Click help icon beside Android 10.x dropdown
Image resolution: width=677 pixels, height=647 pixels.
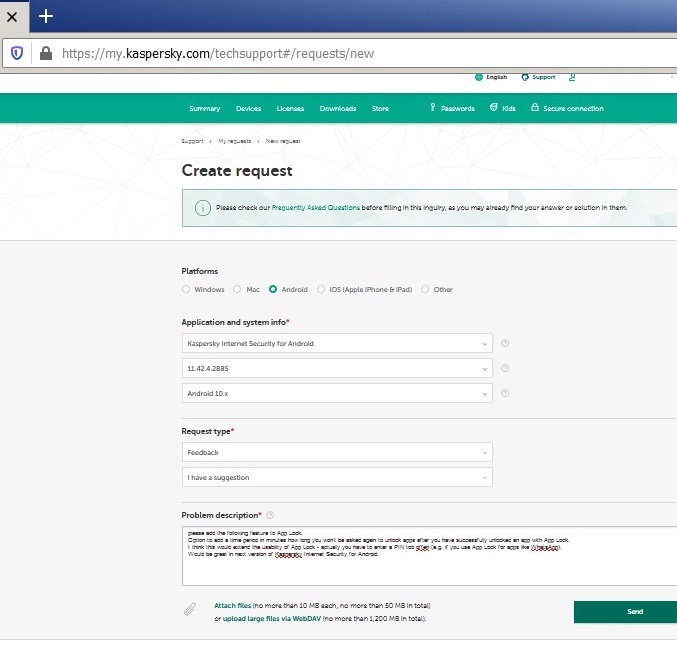tap(505, 393)
